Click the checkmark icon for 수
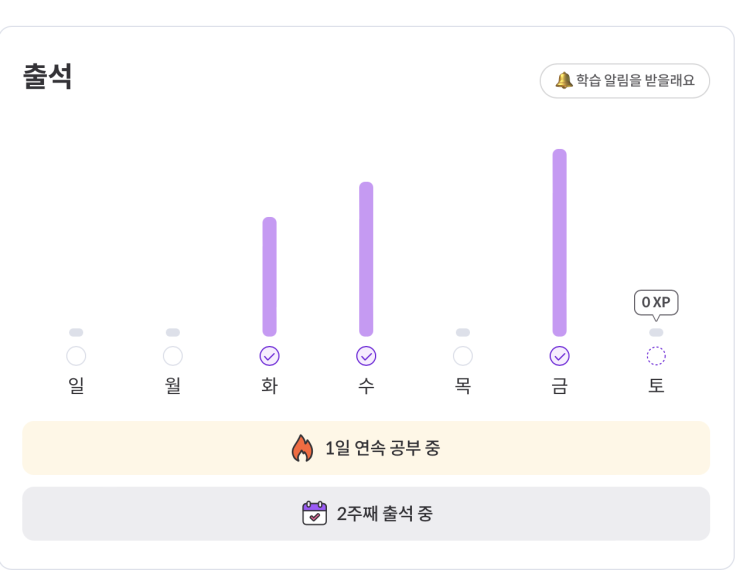 (366, 356)
